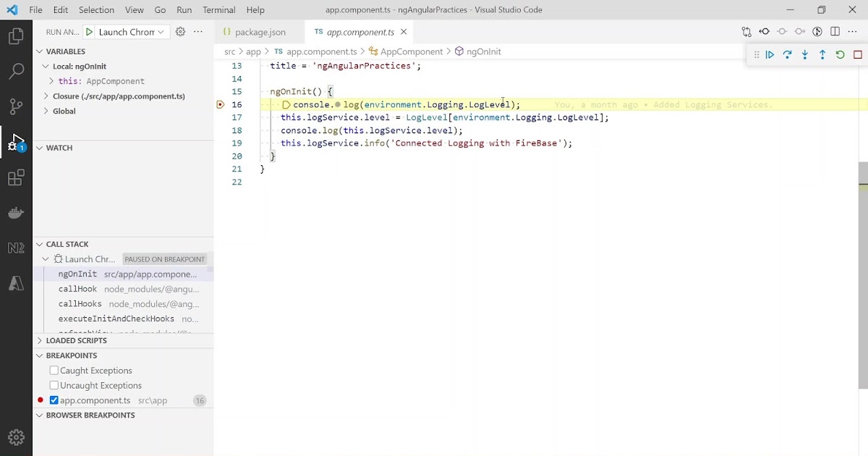Open the File menu
The height and width of the screenshot is (456, 868).
pos(35,10)
